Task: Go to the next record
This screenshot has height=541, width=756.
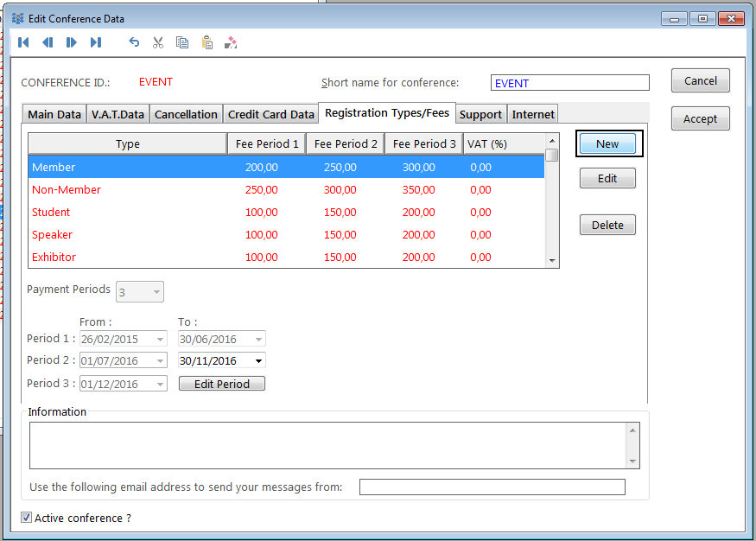Action: point(72,42)
